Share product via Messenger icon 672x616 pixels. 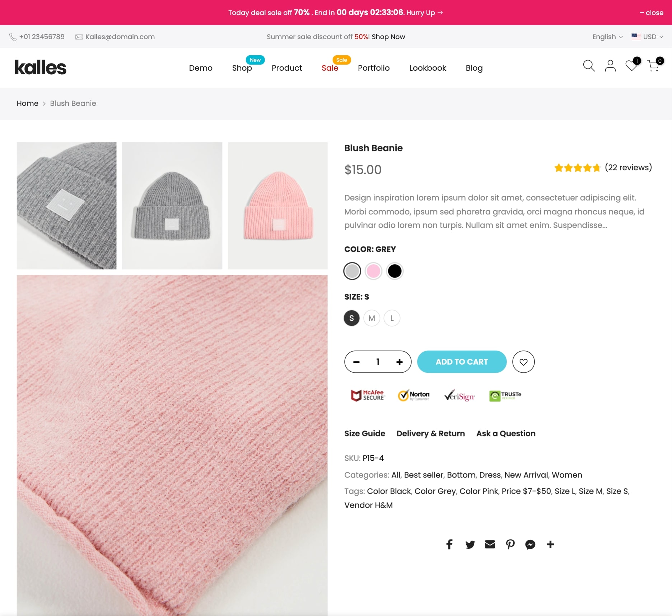click(x=530, y=545)
